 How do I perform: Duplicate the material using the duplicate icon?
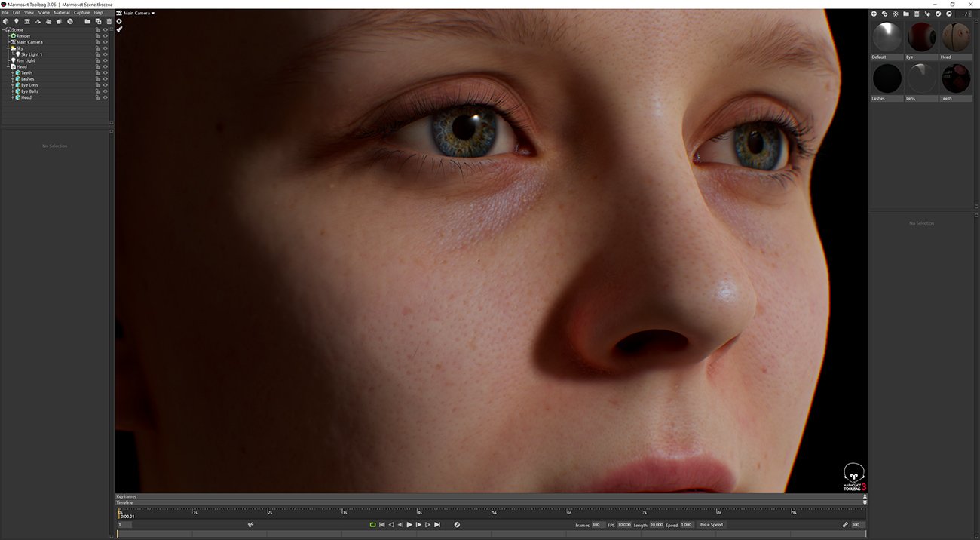(884, 14)
